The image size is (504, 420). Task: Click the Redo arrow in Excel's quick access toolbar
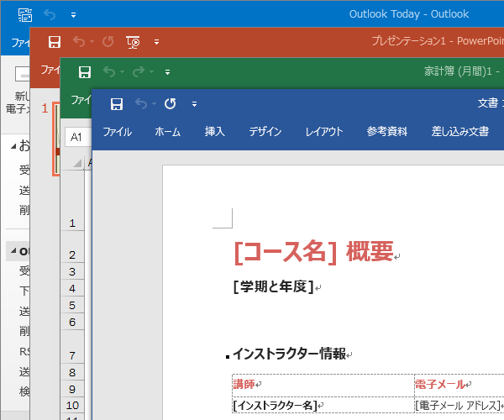pos(139,72)
